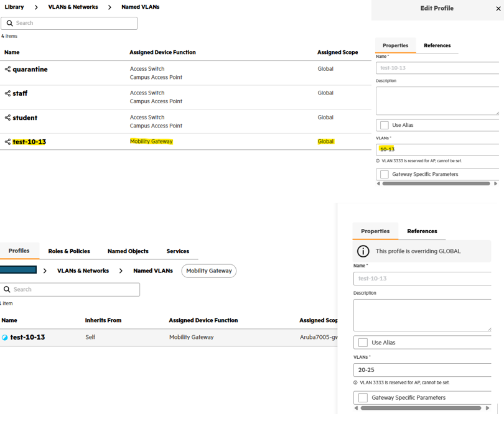Image resolution: width=504 pixels, height=421 pixels.
Task: Switch to the Named Objects tab
Action: [128, 251]
